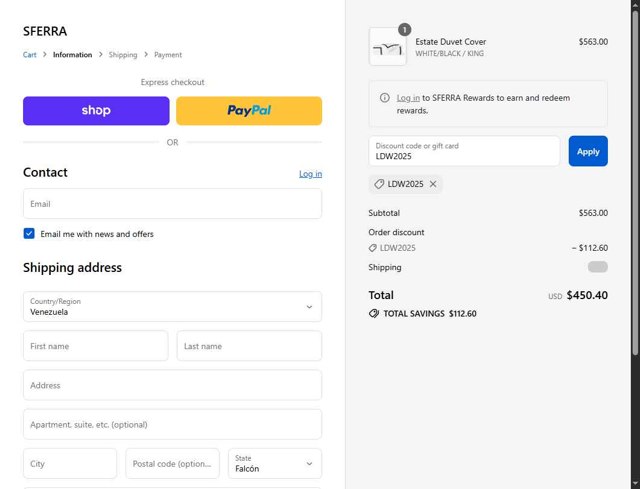This screenshot has height=489, width=640.
Task: Focus the First name field
Action: pos(96,346)
